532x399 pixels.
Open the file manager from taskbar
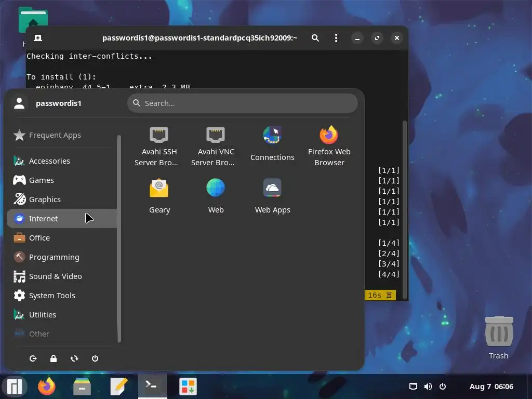tap(82, 387)
